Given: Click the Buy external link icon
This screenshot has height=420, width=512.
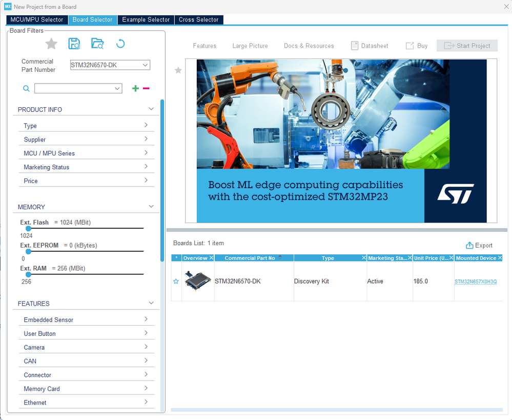Looking at the screenshot, I should click(409, 46).
